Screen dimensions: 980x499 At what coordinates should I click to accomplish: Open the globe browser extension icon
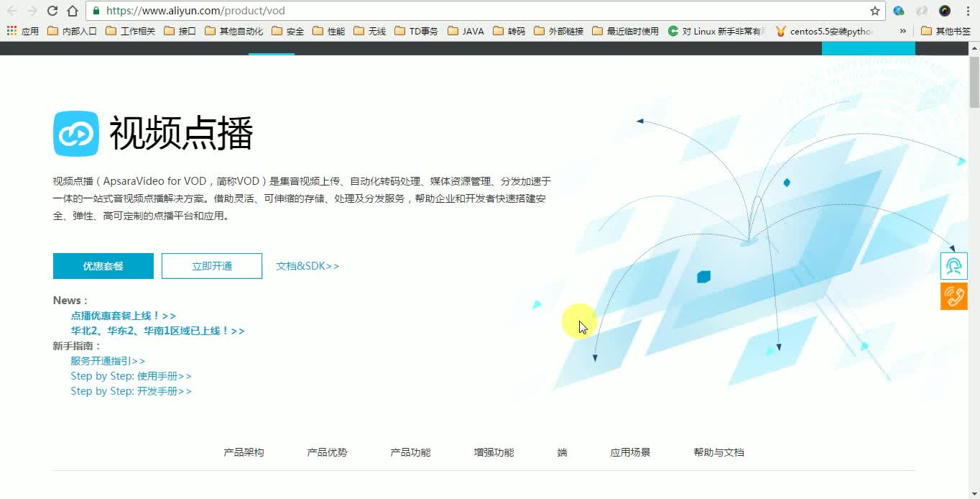pyautogui.click(x=899, y=11)
